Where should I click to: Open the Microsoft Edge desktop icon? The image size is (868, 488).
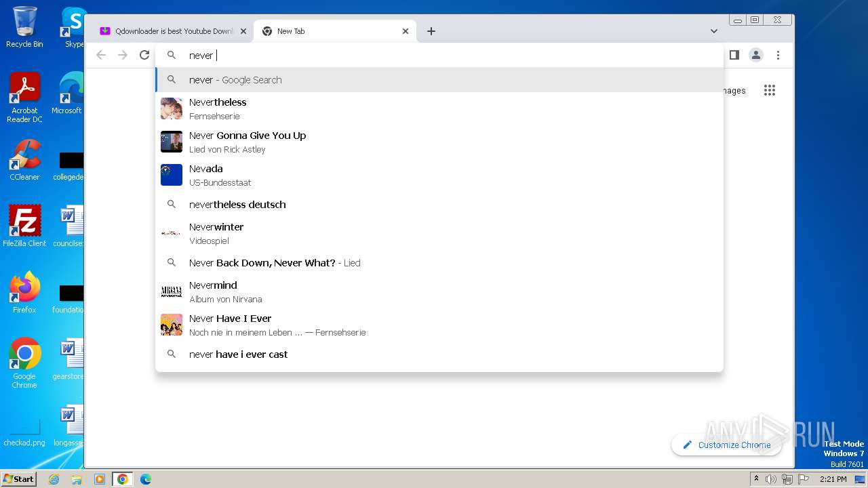(x=68, y=94)
